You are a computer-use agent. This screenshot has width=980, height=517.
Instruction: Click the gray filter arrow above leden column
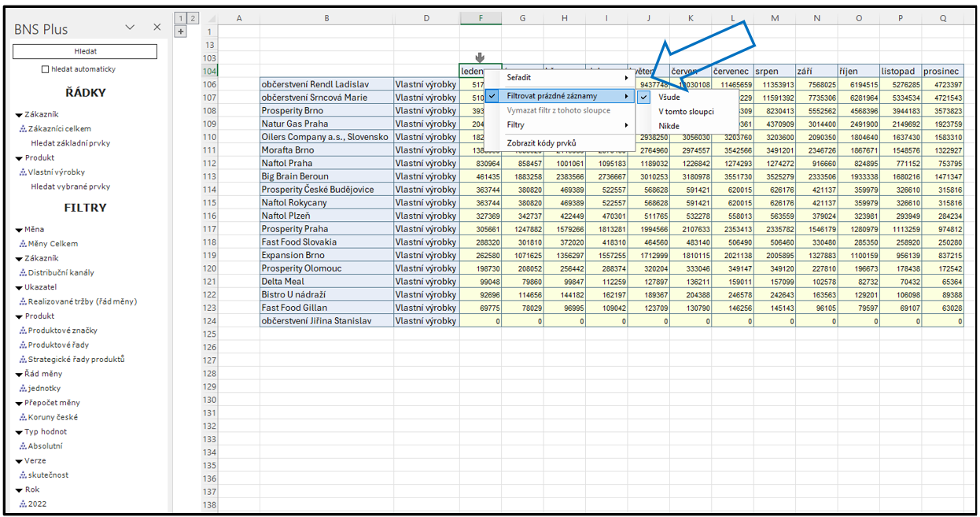point(480,58)
